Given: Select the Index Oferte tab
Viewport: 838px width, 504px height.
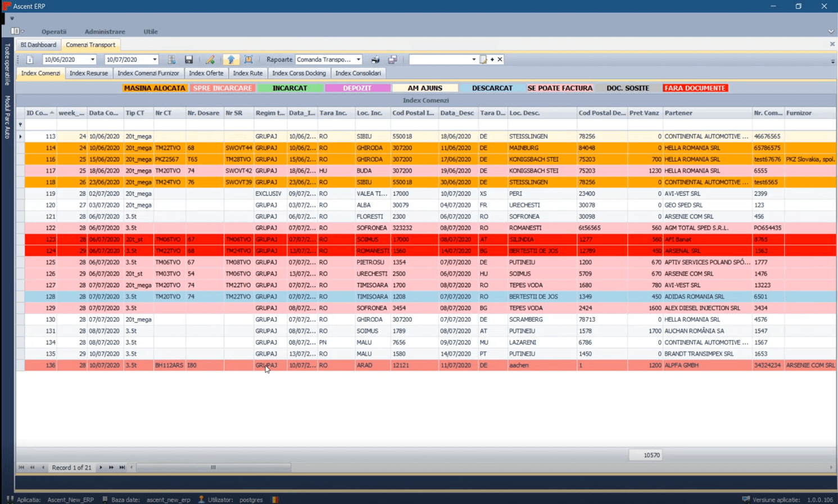Looking at the screenshot, I should [206, 73].
